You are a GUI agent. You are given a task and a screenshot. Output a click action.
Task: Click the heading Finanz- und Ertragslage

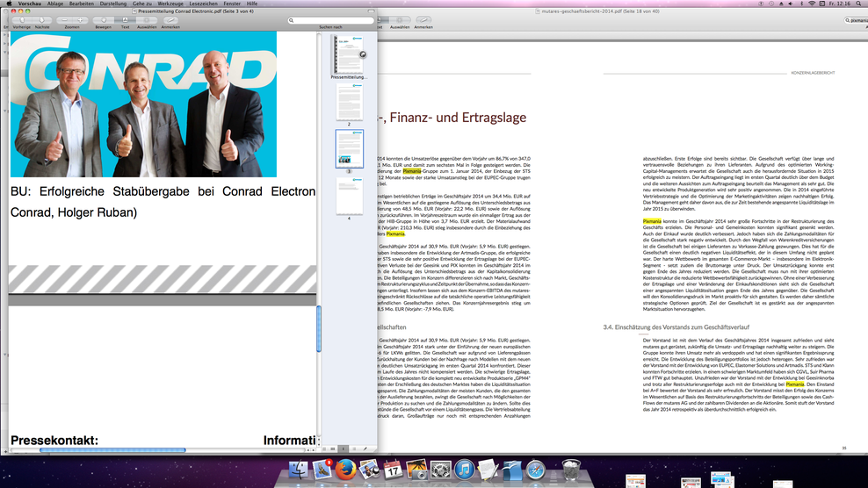458,118
